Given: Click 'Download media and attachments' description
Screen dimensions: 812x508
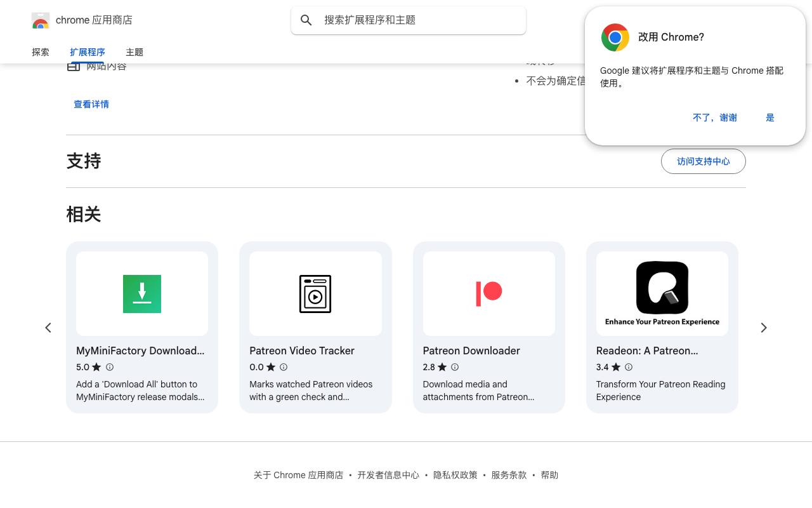Looking at the screenshot, I should (478, 391).
